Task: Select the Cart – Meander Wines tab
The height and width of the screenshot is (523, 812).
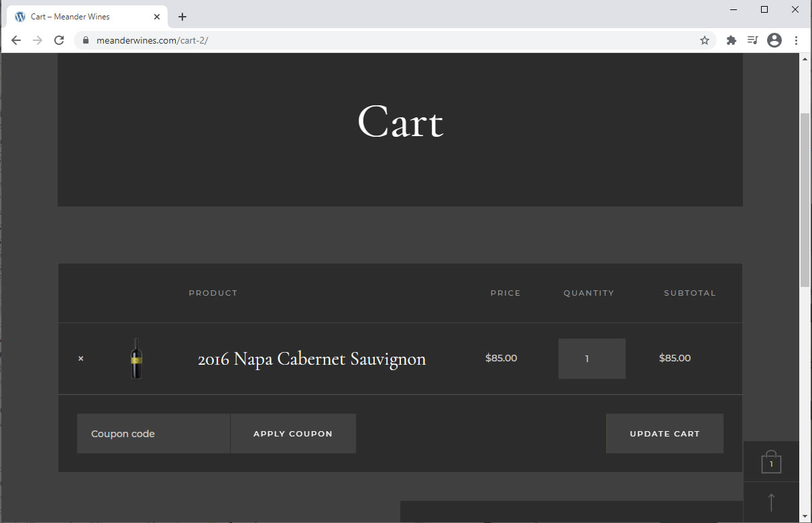Action: click(80, 17)
